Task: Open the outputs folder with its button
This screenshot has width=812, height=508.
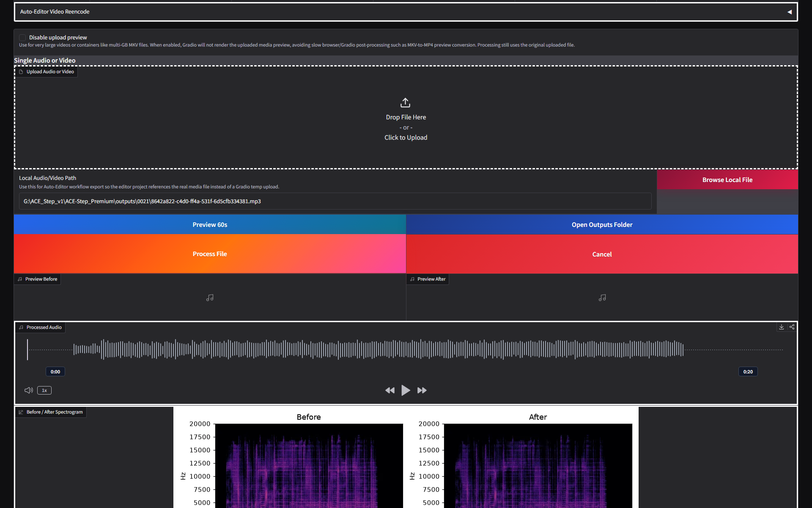Action: [x=602, y=225]
